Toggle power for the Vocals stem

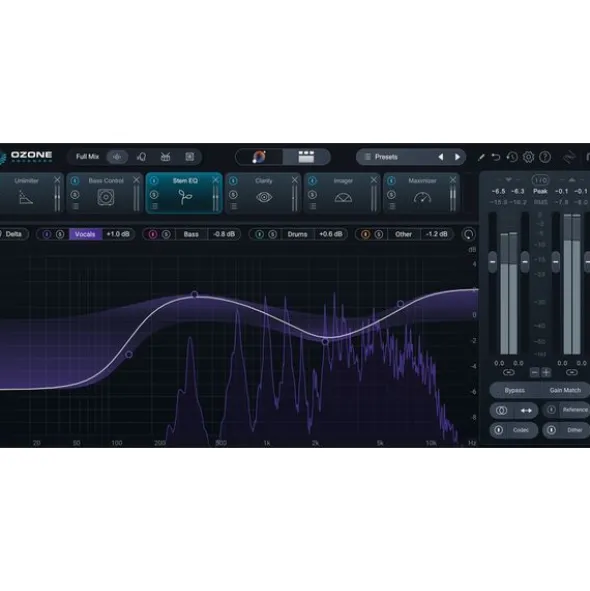pyautogui.click(x=47, y=234)
